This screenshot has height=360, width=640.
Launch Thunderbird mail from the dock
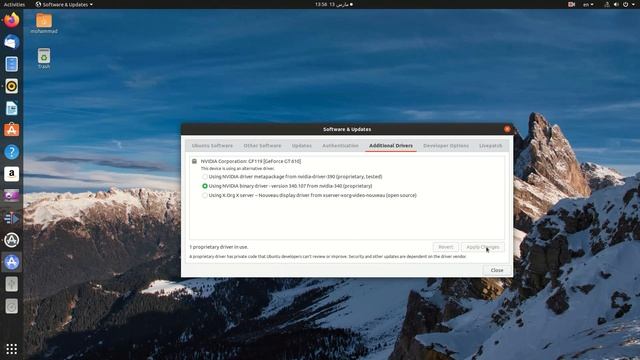(11, 42)
